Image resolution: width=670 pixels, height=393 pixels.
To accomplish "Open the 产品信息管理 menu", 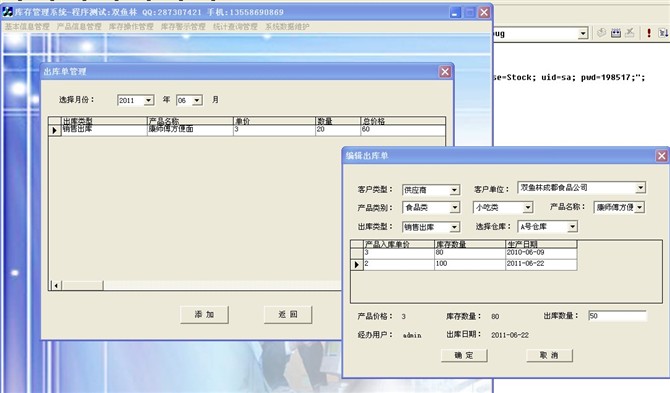I will (x=79, y=26).
